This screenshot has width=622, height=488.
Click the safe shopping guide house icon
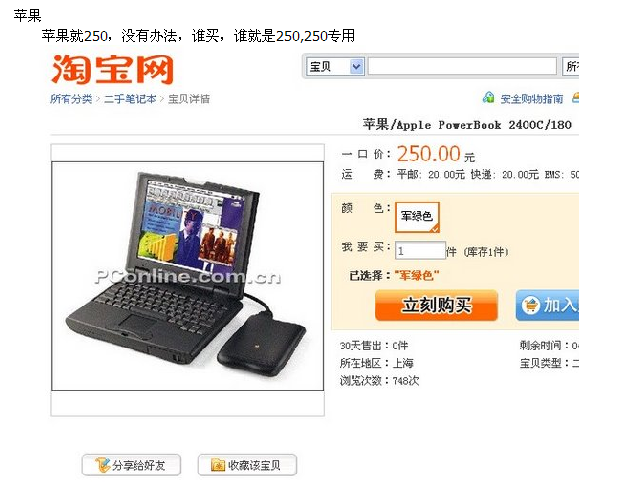tap(489, 98)
